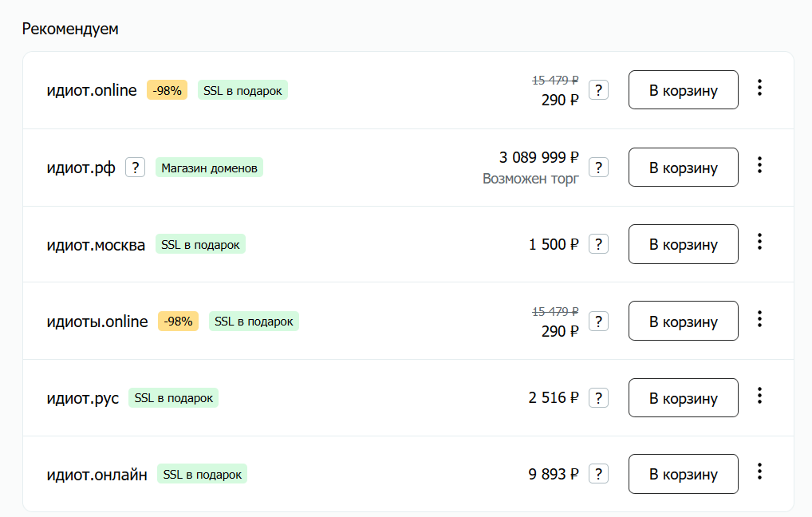Screen dimensions: 812x517
Task: Click the -98% discount badge for идиот.online
Action: [168, 90]
